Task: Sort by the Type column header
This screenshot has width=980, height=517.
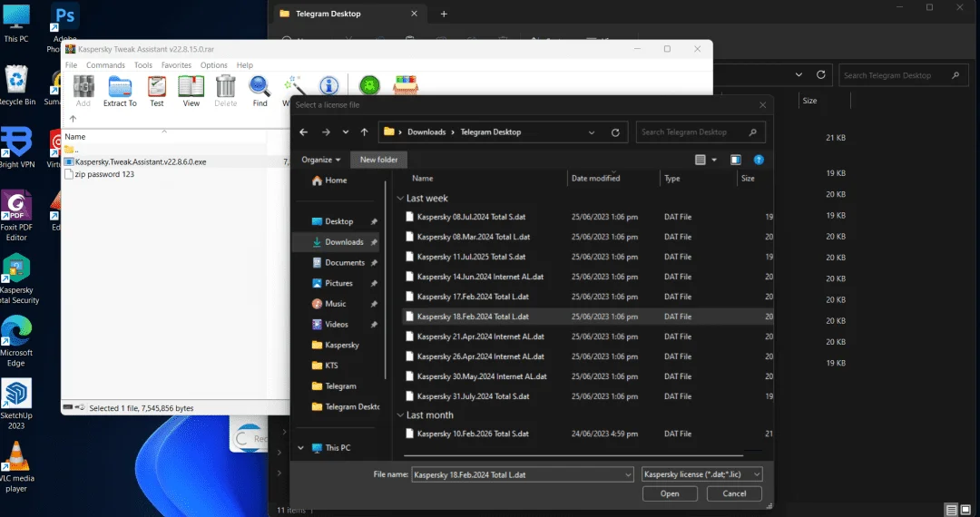Action: coord(671,179)
